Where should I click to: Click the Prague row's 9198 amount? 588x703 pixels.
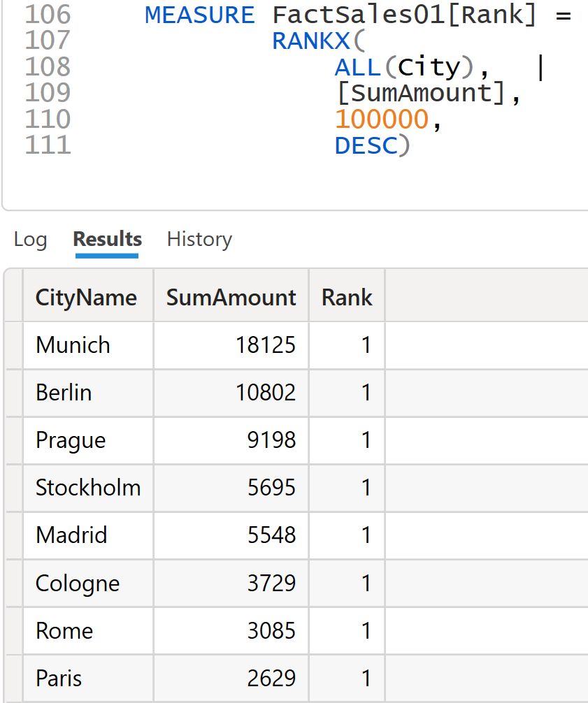271,440
